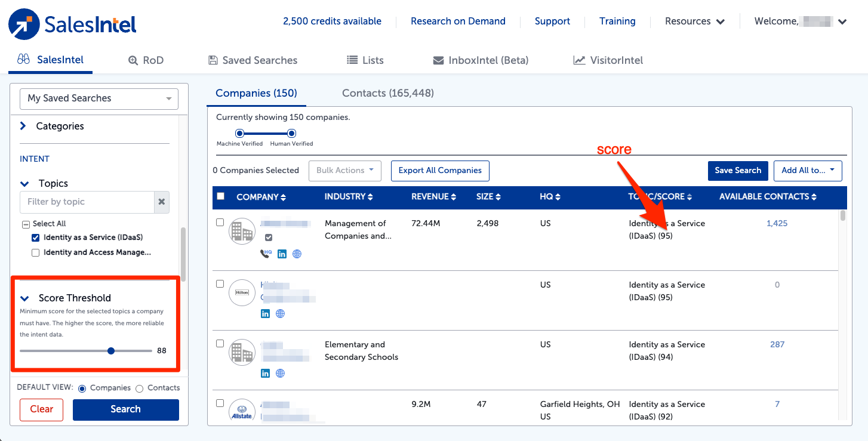Open globe website icon in the Hilton row
This screenshot has height=441, width=868.
coord(280,313)
